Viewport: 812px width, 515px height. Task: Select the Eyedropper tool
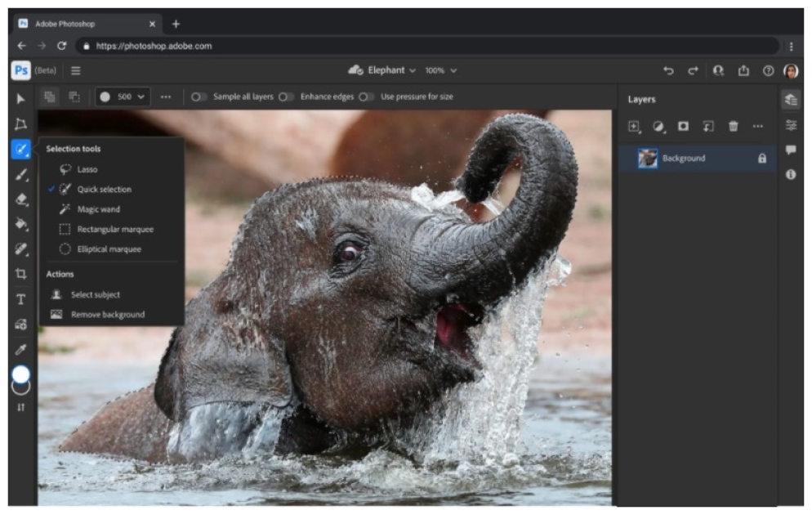coord(20,349)
